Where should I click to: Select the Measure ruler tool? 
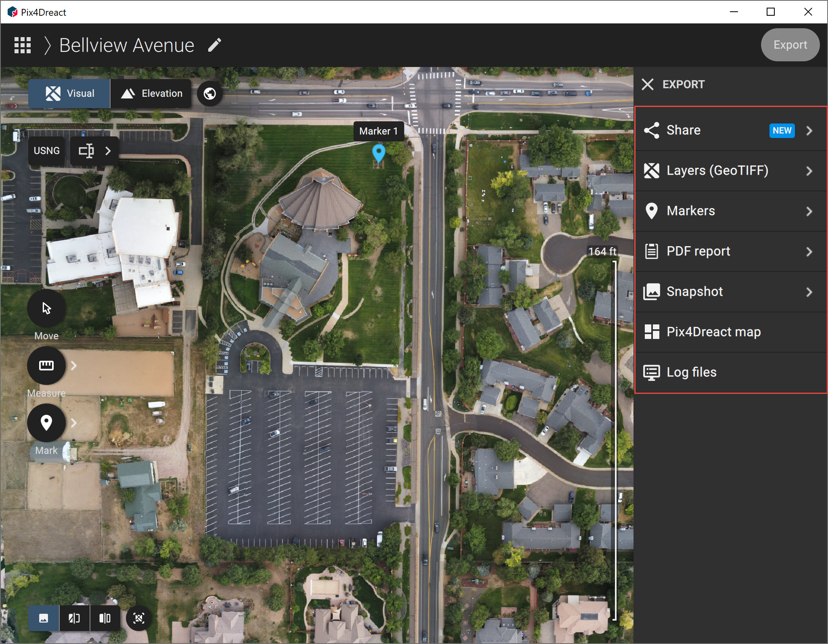(46, 366)
